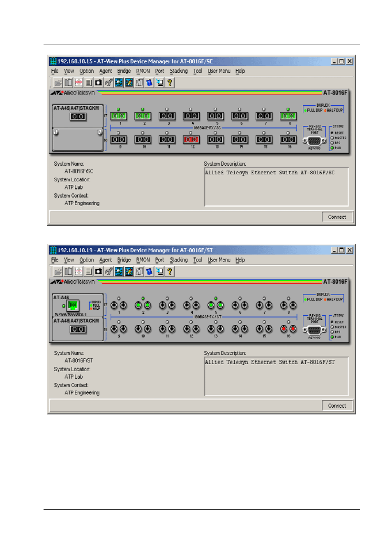
Task: Open Port menu in AT-8016F/ST window
Action: pos(159,260)
